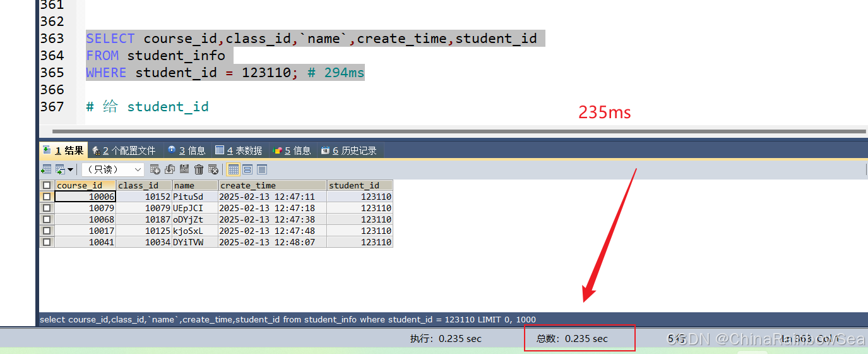
Task: Click the save changes floppy icon
Action: (x=184, y=169)
